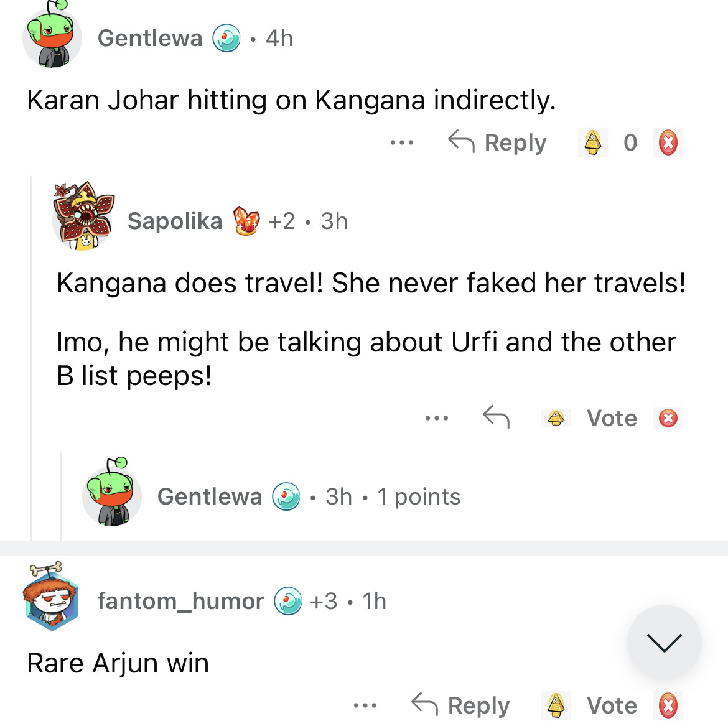The width and height of the screenshot is (728, 721).
Task: Tap reply arrow on Sapolika's comment
Action: 496,417
